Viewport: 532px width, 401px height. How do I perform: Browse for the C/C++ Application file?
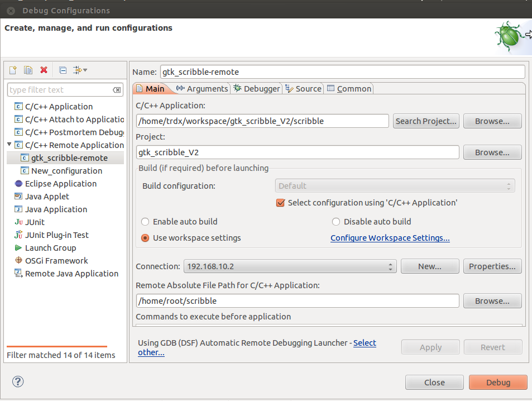tap(492, 121)
